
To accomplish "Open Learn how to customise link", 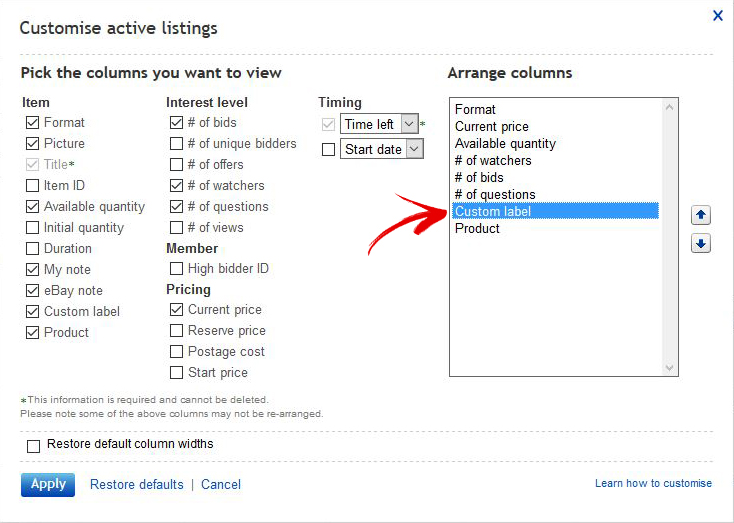I will point(653,483).
